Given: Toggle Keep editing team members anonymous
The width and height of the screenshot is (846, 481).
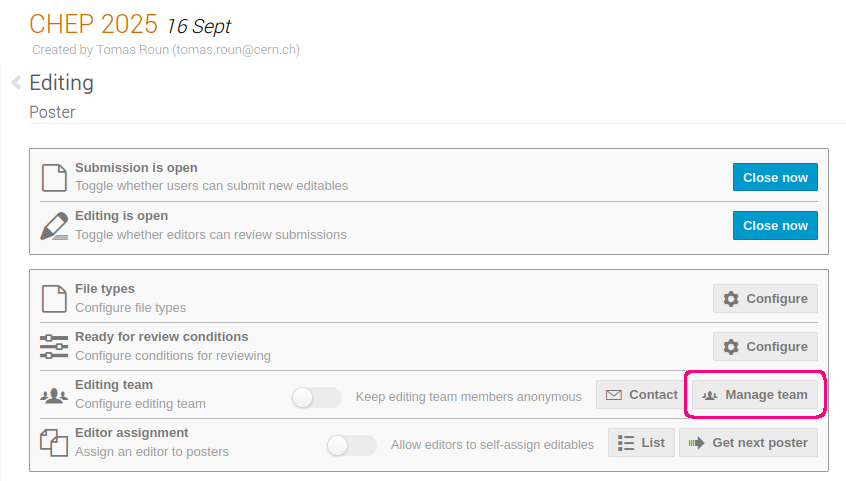Looking at the screenshot, I should click(316, 398).
